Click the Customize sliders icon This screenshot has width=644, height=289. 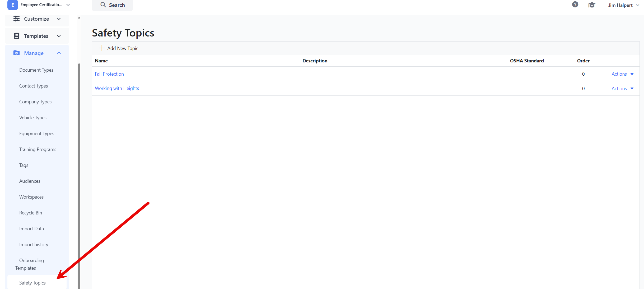coord(16,19)
